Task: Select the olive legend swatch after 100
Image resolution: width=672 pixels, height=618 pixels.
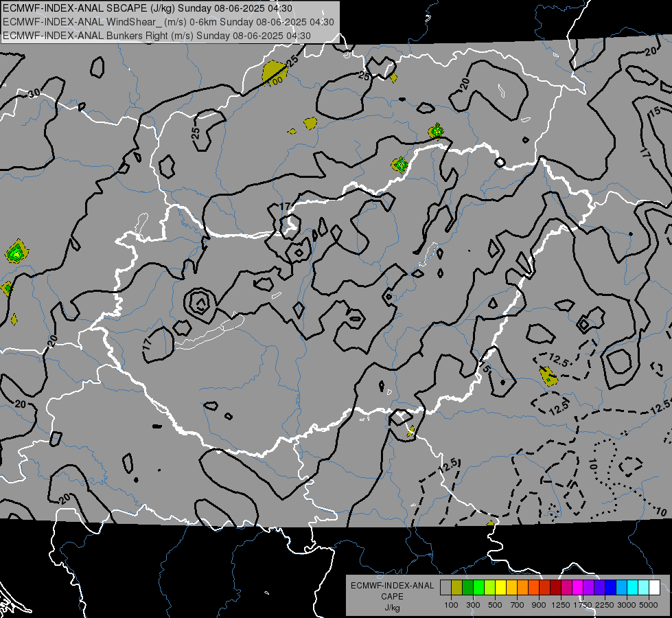Action: point(457,587)
